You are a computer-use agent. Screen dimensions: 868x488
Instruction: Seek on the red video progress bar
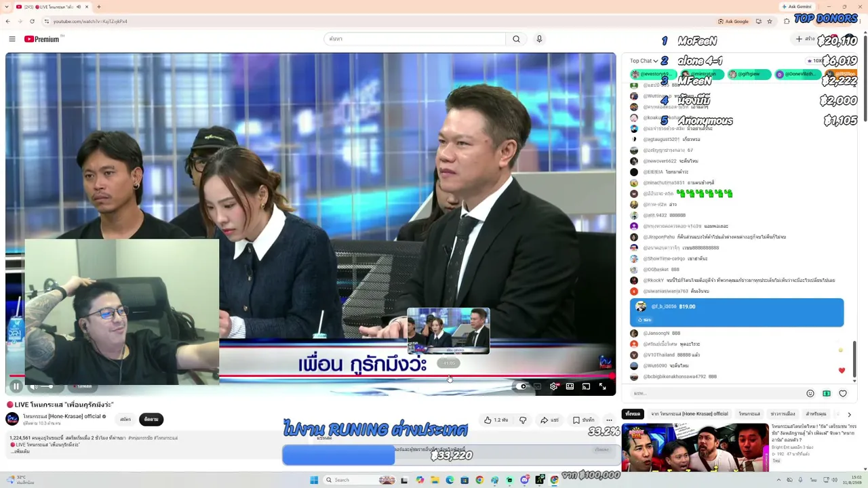point(311,375)
